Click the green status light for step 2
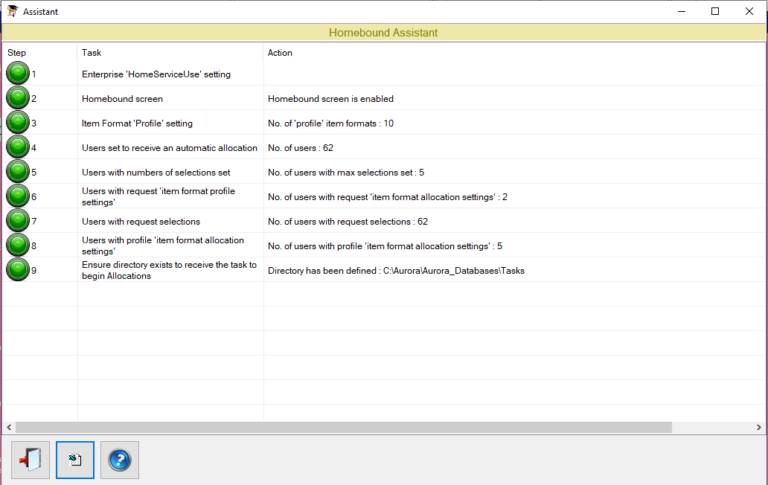The image size is (768, 485). [x=18, y=98]
